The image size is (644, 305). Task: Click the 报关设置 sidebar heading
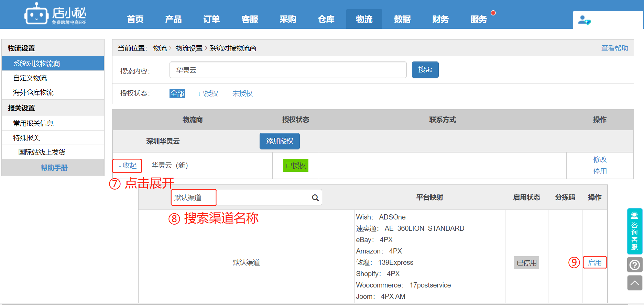point(22,108)
